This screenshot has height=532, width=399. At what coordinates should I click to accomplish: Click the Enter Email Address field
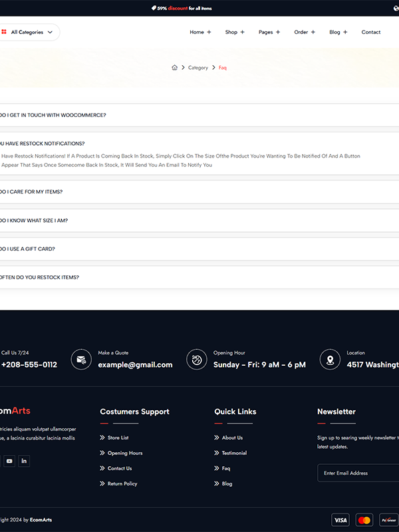358,473
